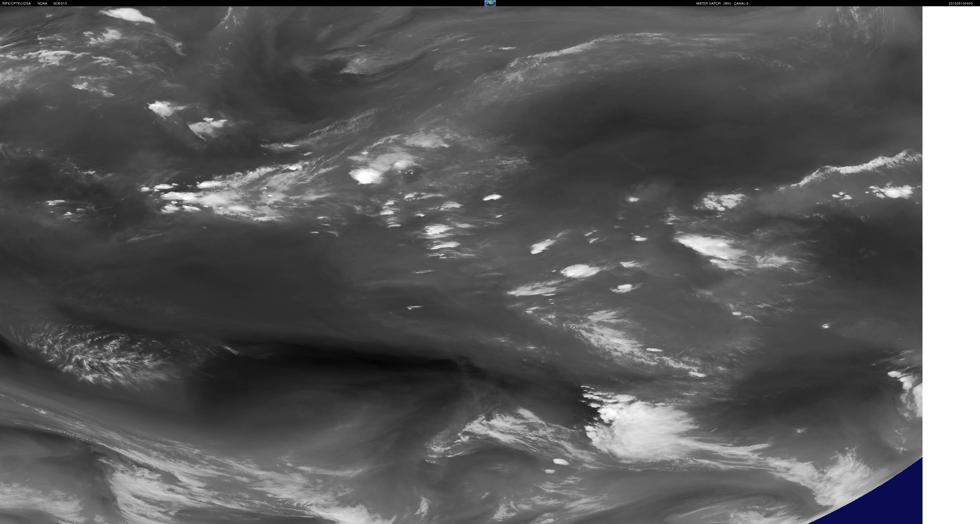Viewport: 980px width, 524px height.
Task: Click the WATER VAPOR header text
Action: pyautogui.click(x=708, y=3)
